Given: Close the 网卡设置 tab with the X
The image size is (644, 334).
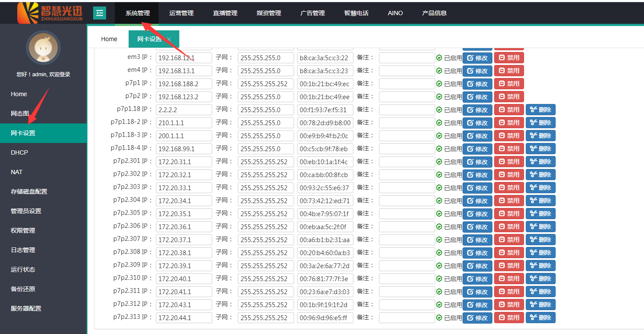Looking at the screenshot, I should pos(169,39).
